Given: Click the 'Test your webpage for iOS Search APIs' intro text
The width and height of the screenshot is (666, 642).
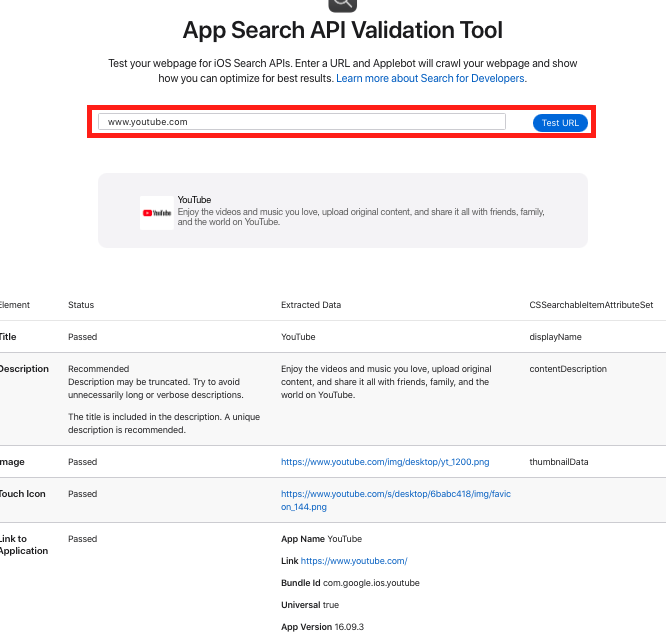Looking at the screenshot, I should pyautogui.click(x=342, y=71).
